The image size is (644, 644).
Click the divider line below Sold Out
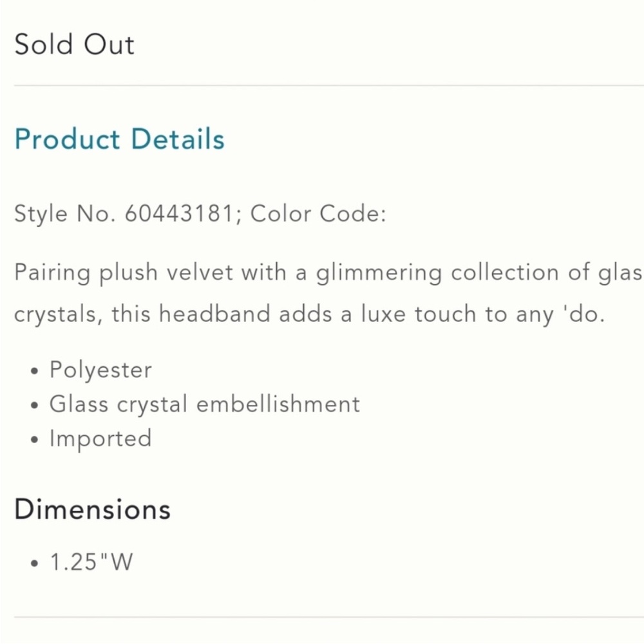click(x=329, y=86)
